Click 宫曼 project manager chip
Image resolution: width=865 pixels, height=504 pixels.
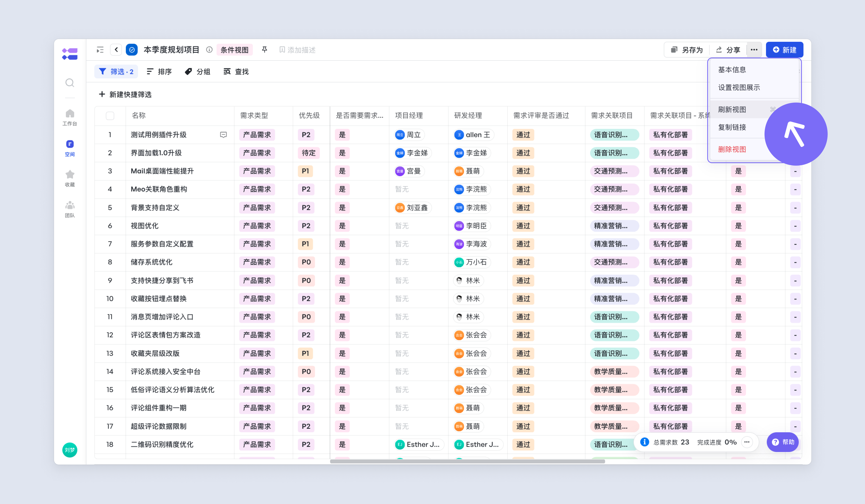(409, 171)
